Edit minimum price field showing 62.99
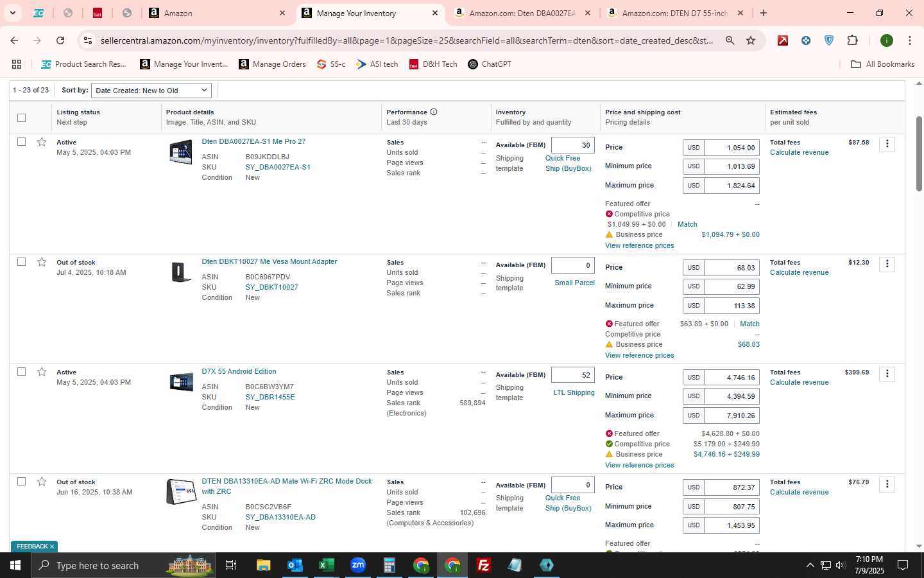Image resolution: width=924 pixels, height=578 pixels. point(732,286)
